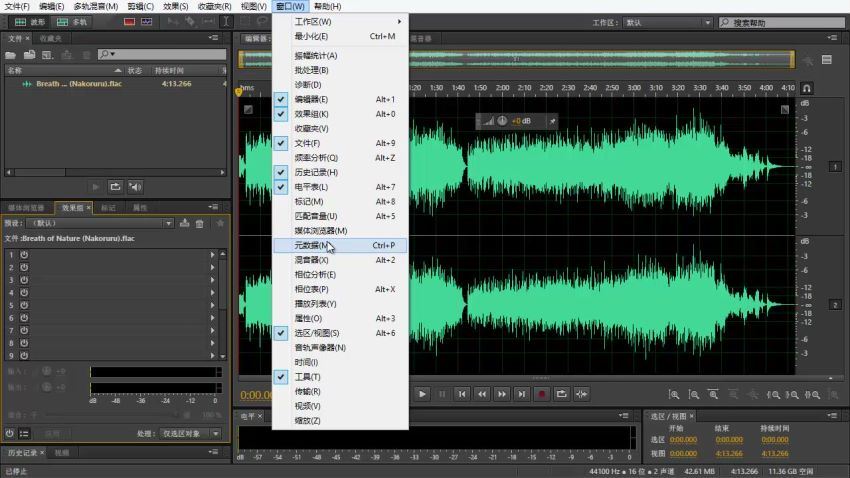The height and width of the screenshot is (478, 850).
Task: Click the zoom to selection icon
Action: coord(813,395)
